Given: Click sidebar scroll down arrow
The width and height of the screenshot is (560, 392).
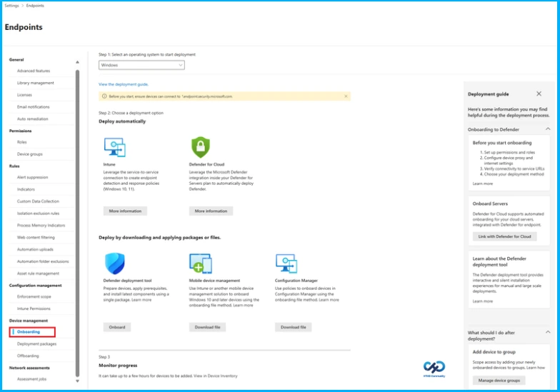Looking at the screenshot, I should 77,381.
